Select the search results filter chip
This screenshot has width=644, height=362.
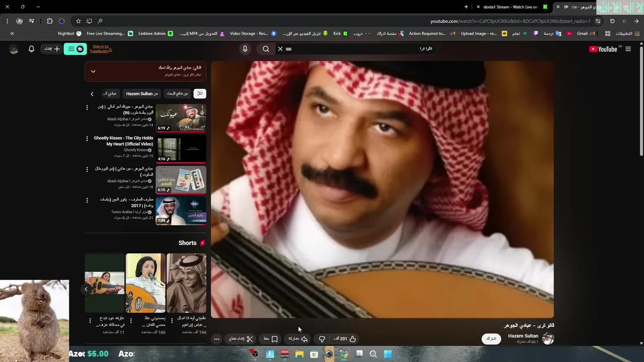(x=177, y=94)
